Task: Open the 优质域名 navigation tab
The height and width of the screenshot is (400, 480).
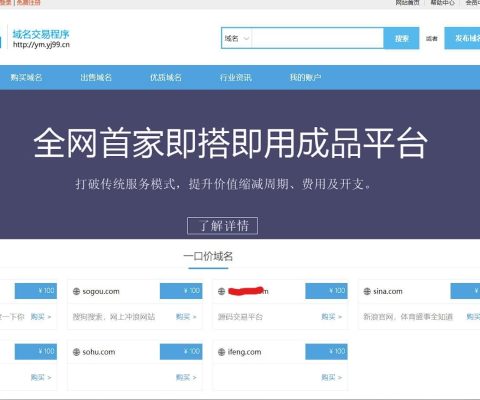Action: click(166, 78)
